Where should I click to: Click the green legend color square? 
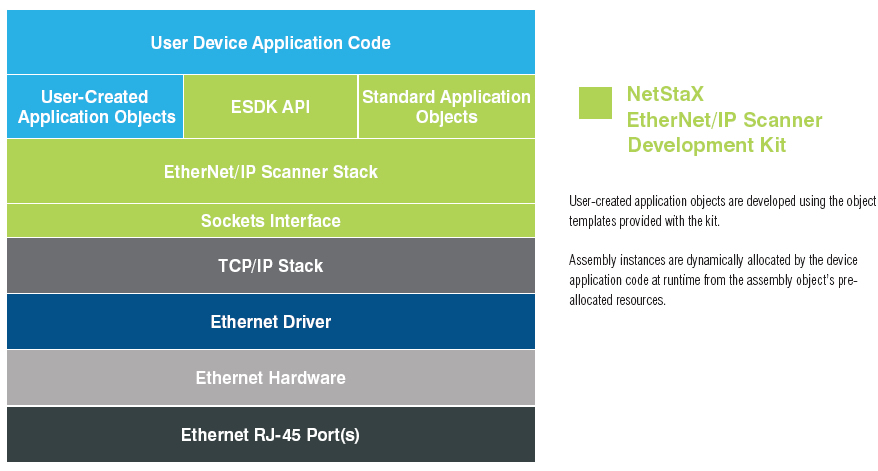[595, 102]
